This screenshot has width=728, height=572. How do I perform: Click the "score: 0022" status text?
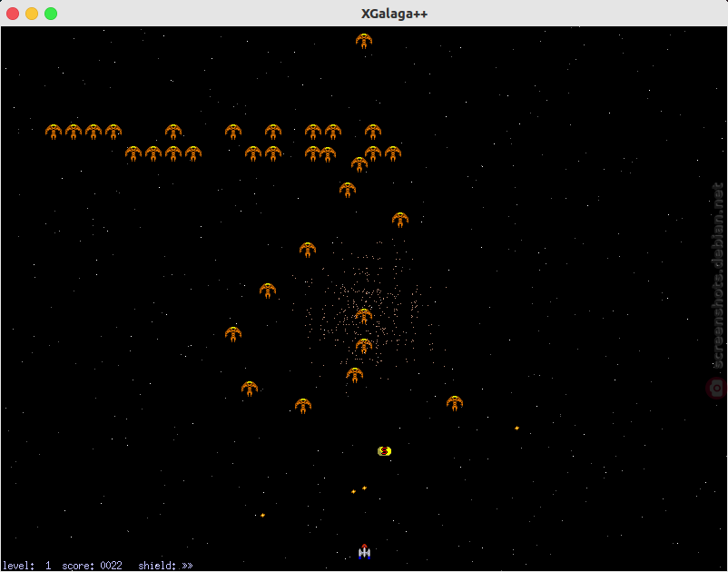(92, 566)
